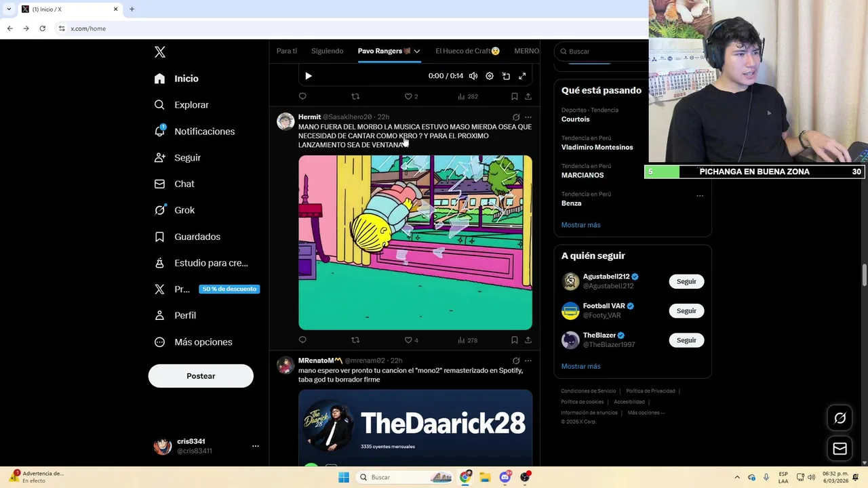The image size is (868, 488).
Task: Open Notificaciones in sidebar
Action: coord(194,131)
